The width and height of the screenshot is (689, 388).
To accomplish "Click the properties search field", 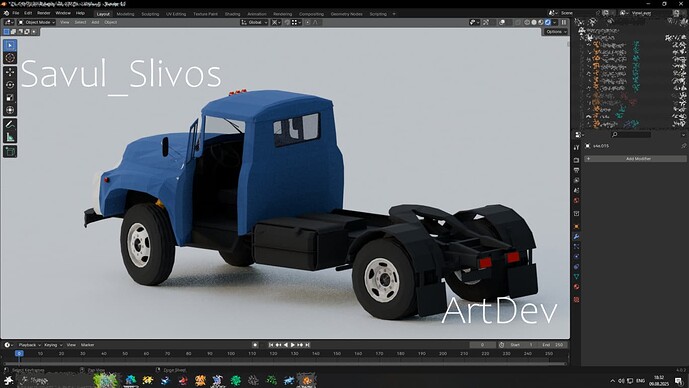I will point(631,134).
